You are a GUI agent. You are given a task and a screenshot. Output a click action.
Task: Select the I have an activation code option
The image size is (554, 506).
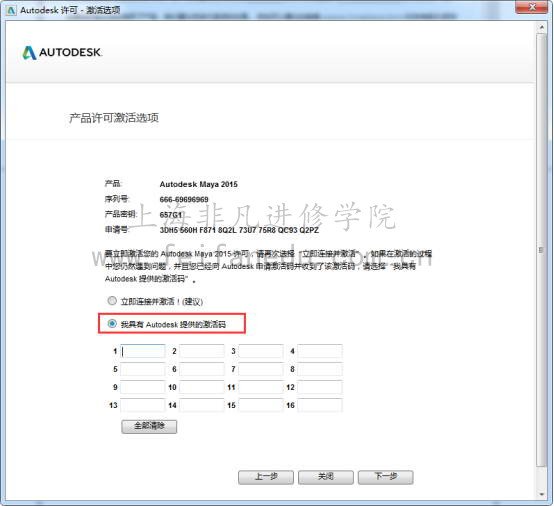coord(112,324)
